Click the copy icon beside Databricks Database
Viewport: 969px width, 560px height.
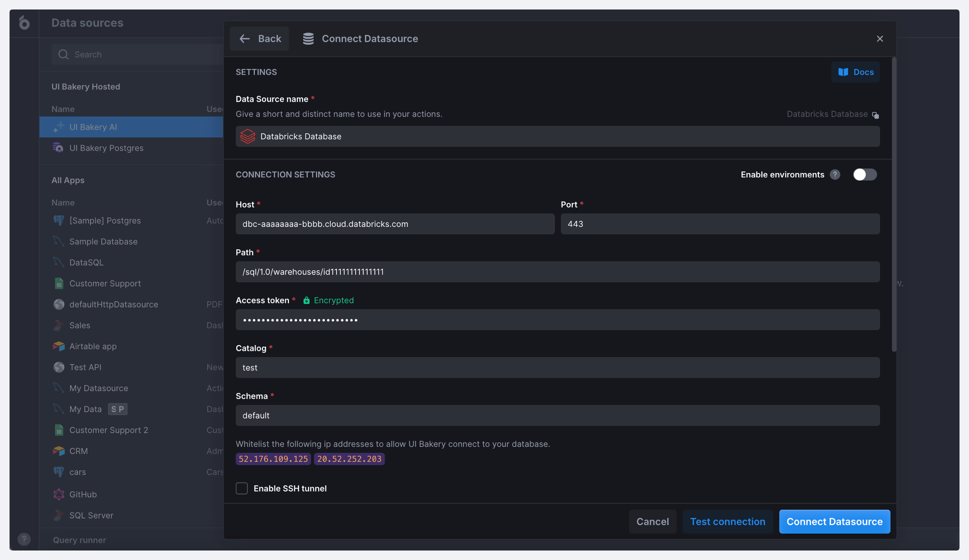click(x=875, y=115)
